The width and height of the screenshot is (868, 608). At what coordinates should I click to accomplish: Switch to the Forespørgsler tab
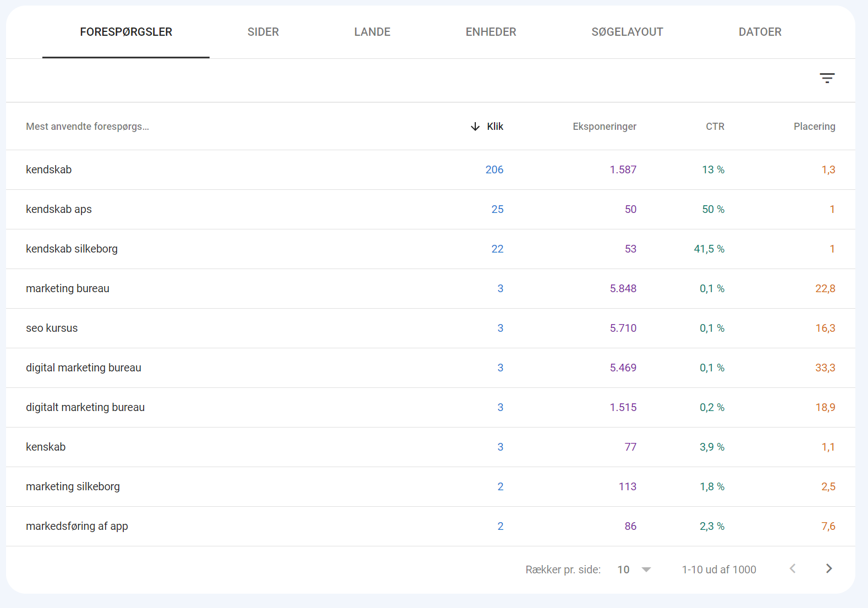pyautogui.click(x=126, y=32)
